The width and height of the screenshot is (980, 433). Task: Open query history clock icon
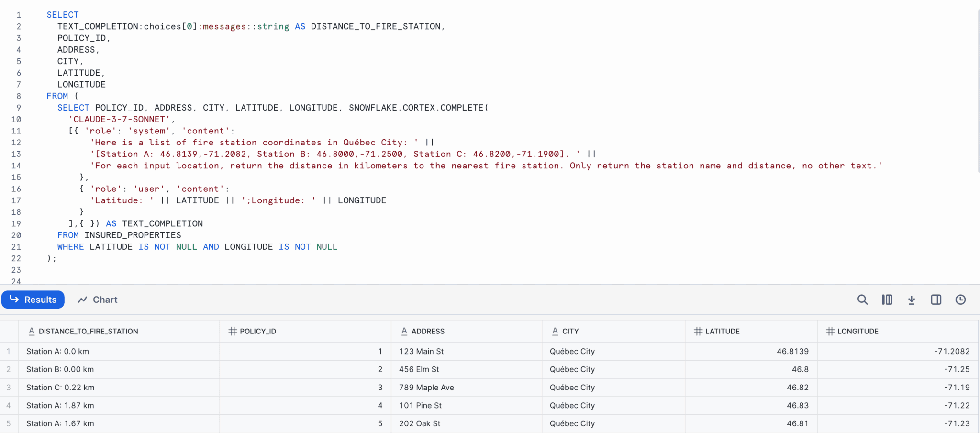[x=960, y=300]
